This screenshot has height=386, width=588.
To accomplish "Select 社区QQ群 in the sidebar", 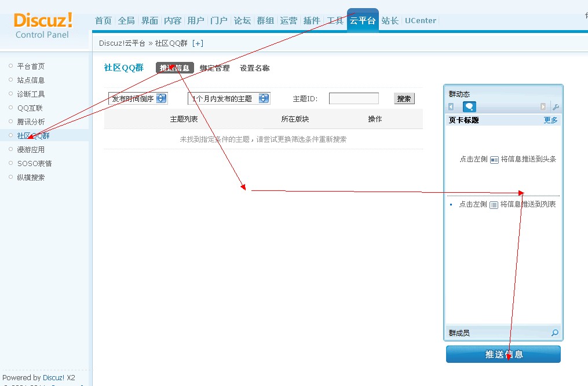I will (x=34, y=135).
